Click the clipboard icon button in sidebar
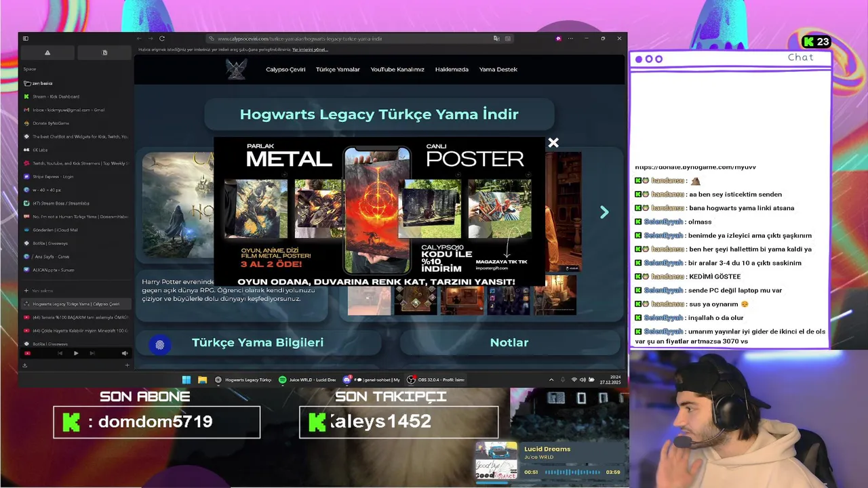 pos(104,53)
